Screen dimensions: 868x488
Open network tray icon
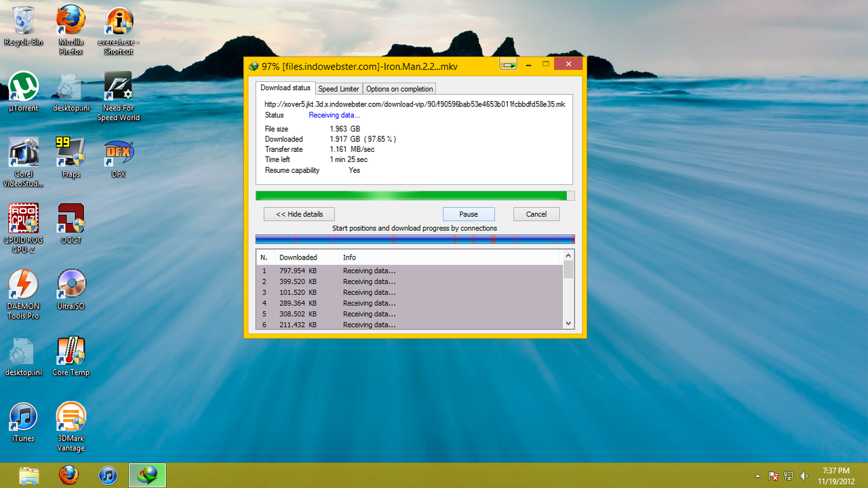point(789,476)
